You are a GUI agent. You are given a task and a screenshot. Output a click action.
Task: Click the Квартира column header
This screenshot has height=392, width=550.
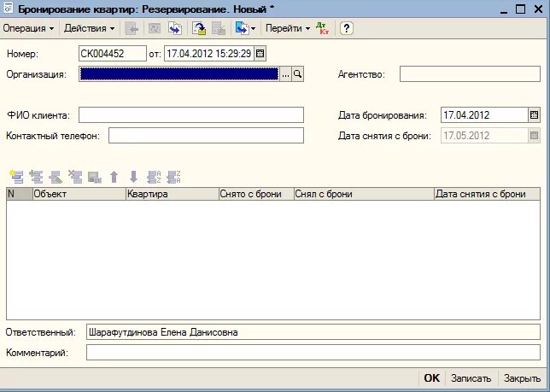point(172,194)
